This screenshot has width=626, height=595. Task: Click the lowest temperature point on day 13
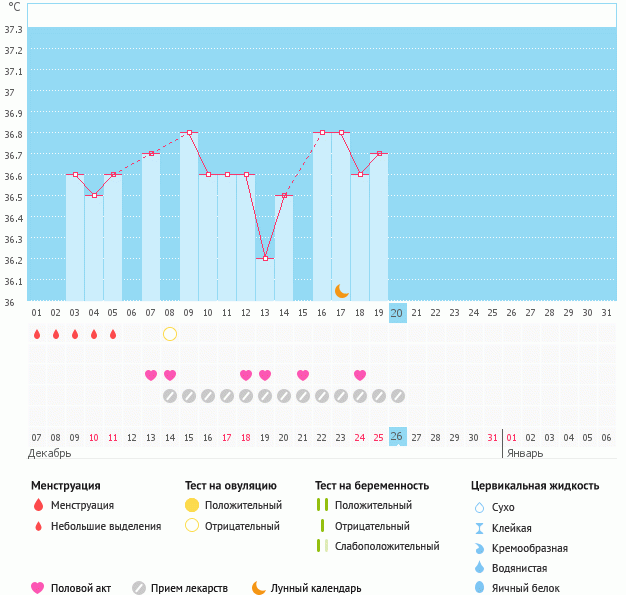pyautogui.click(x=265, y=259)
